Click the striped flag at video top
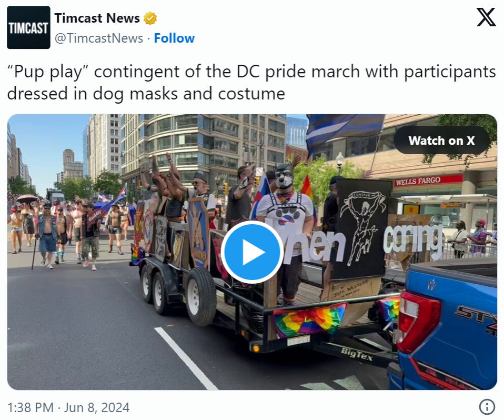 [345, 133]
